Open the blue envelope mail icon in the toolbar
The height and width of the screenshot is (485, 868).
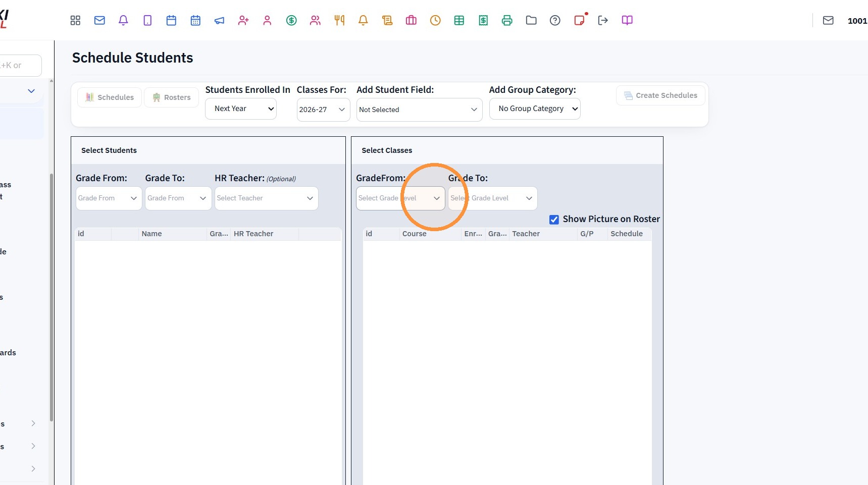point(99,20)
